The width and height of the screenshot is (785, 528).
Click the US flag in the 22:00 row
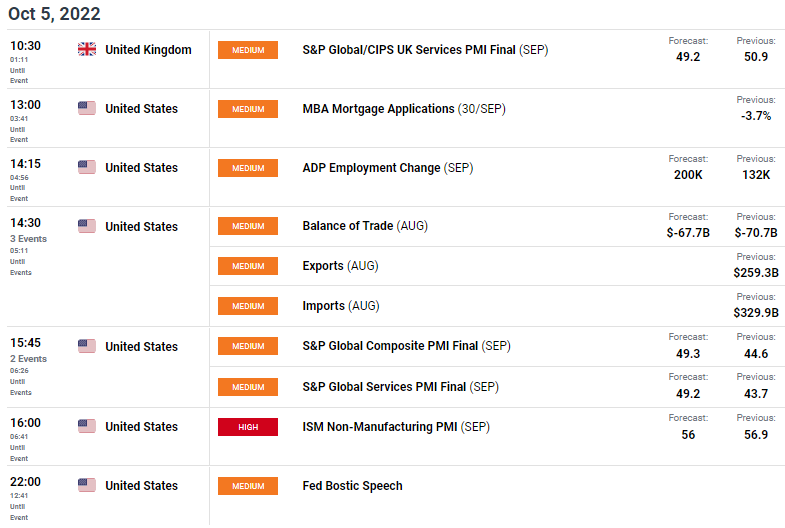[87, 486]
